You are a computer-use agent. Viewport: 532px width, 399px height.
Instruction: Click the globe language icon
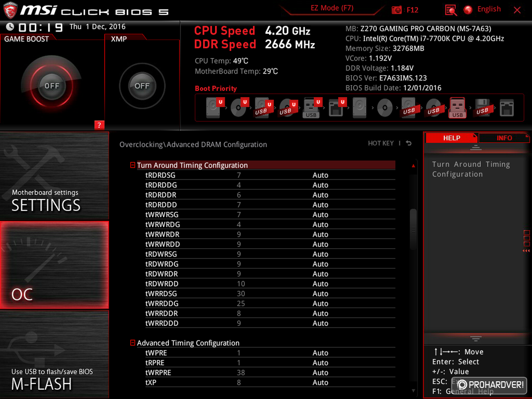pos(468,9)
